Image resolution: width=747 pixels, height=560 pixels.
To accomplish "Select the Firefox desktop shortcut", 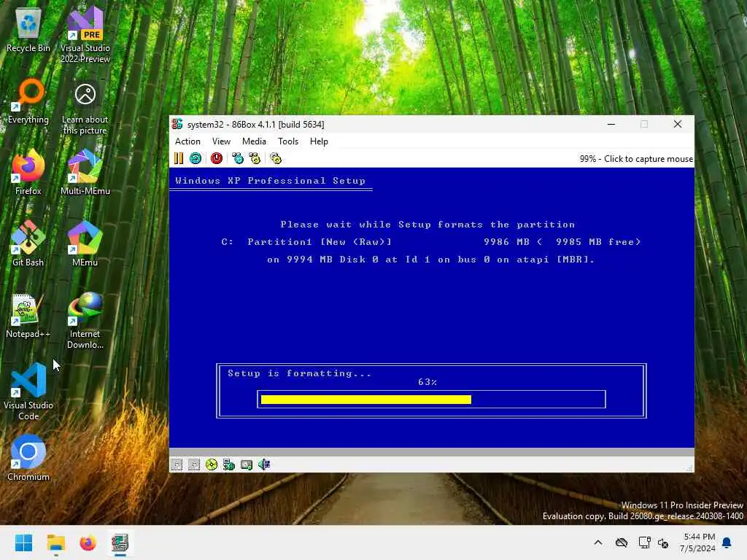I will tap(28, 172).
